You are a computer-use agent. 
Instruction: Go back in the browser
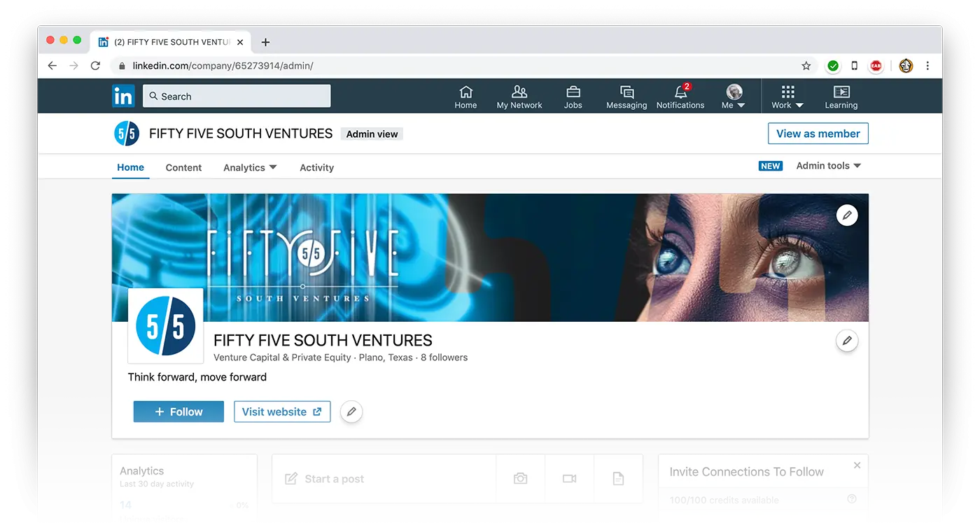tap(52, 66)
